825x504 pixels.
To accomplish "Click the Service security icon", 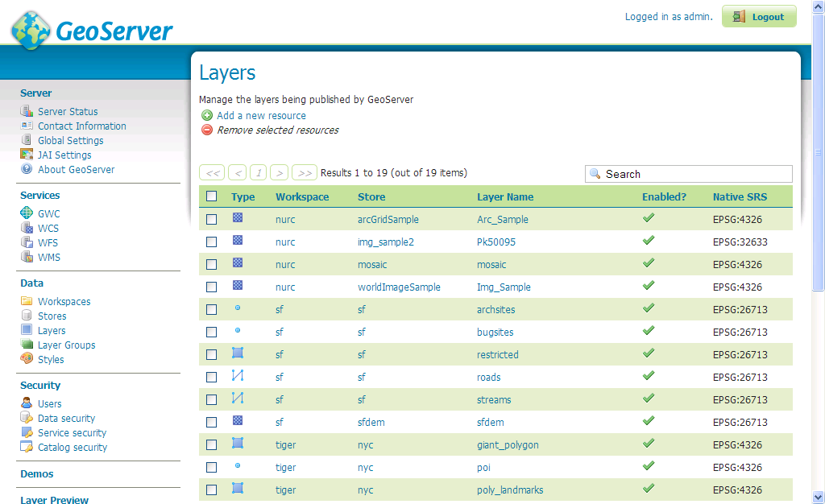I will point(27,432).
